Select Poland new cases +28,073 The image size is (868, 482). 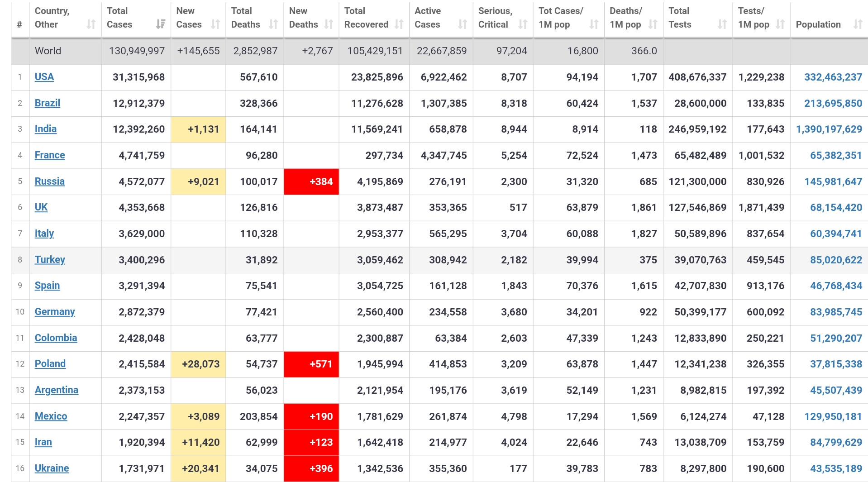coord(198,364)
